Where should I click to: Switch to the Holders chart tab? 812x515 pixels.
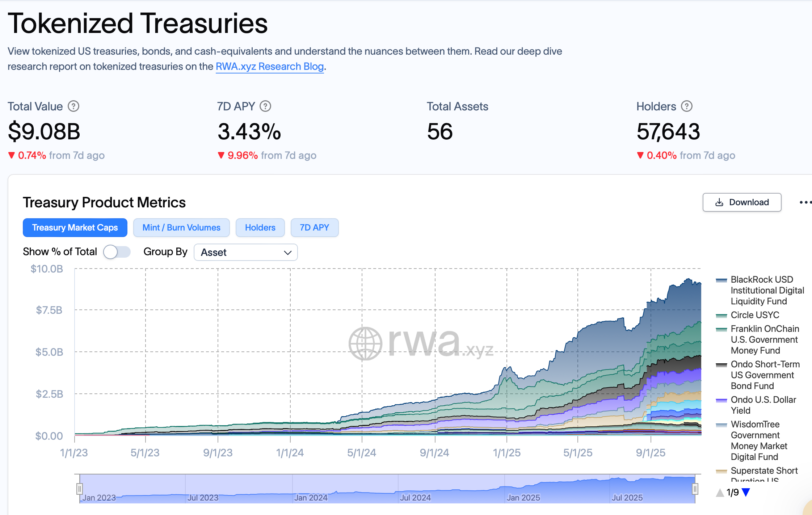tap(260, 228)
